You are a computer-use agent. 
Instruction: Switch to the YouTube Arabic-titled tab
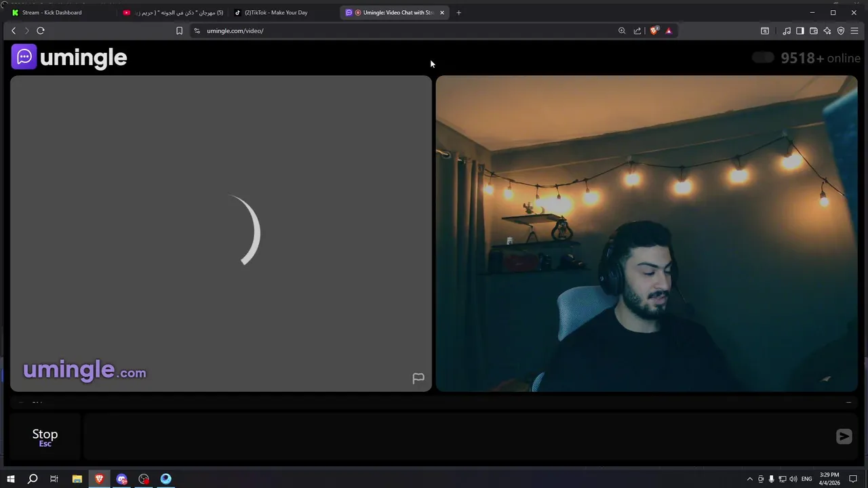click(173, 12)
